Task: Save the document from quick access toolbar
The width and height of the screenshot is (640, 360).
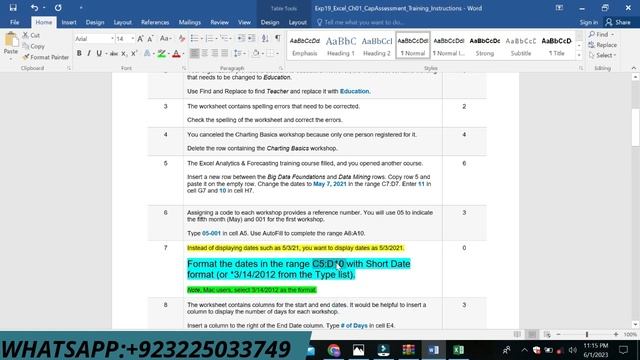Action: tap(13, 8)
